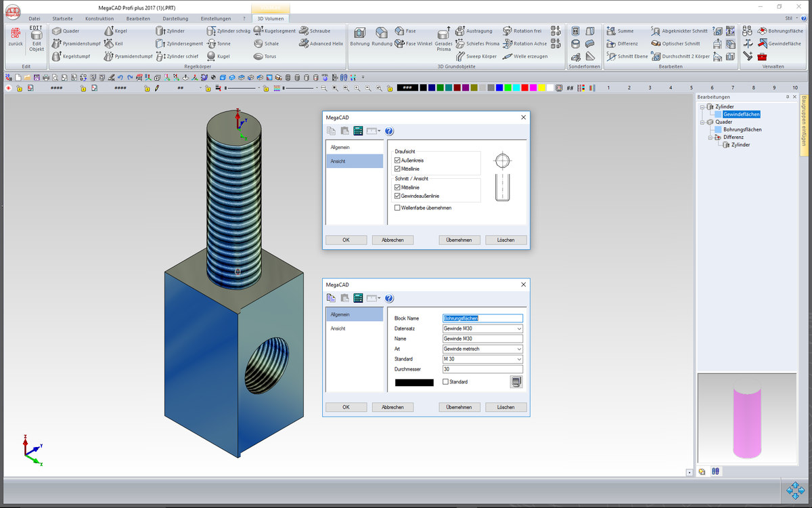Open the Datensatz dropdown
Screen dimensions: 812x508
(519, 329)
